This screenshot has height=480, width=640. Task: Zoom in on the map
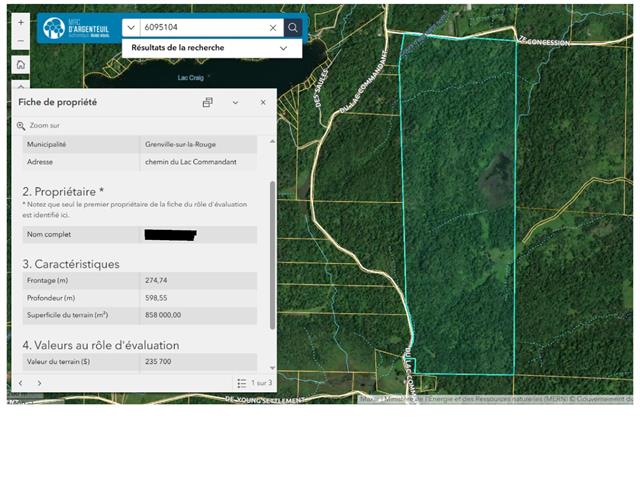click(x=21, y=22)
